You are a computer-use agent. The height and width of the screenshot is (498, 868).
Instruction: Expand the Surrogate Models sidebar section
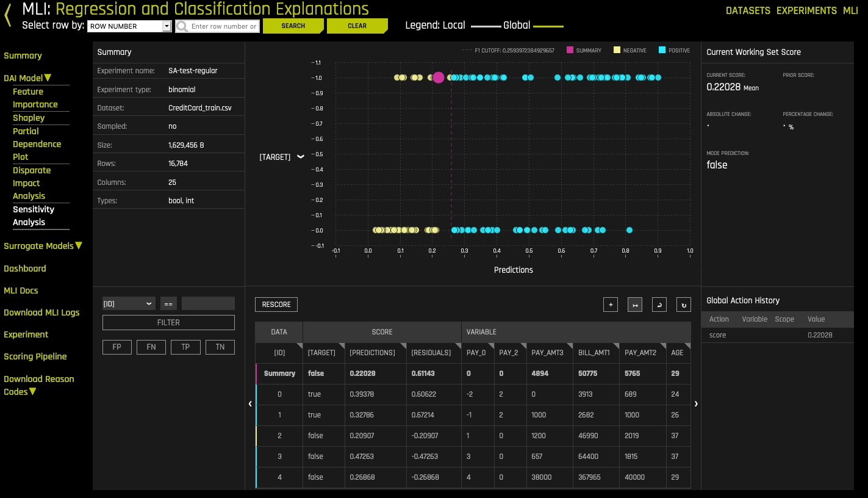[x=79, y=245]
